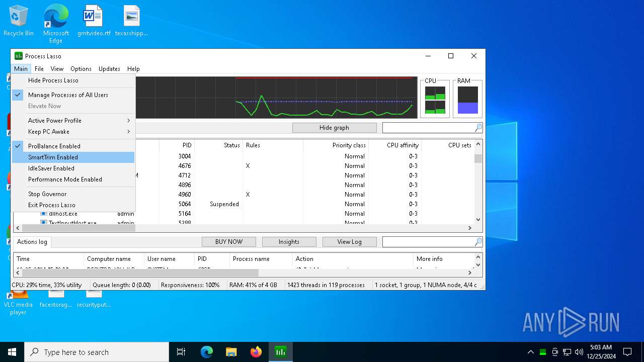Click the process list vertical scrollbar thumb
Screen dimensions: 644x362
pos(478,158)
